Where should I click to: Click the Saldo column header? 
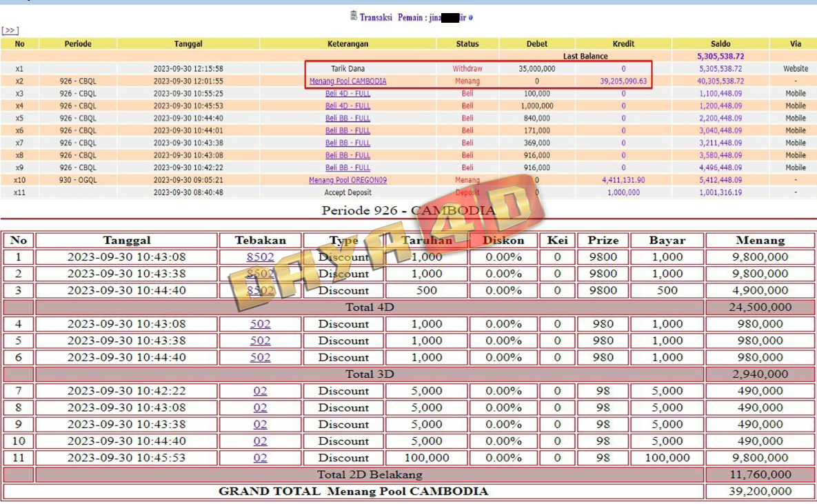click(720, 43)
